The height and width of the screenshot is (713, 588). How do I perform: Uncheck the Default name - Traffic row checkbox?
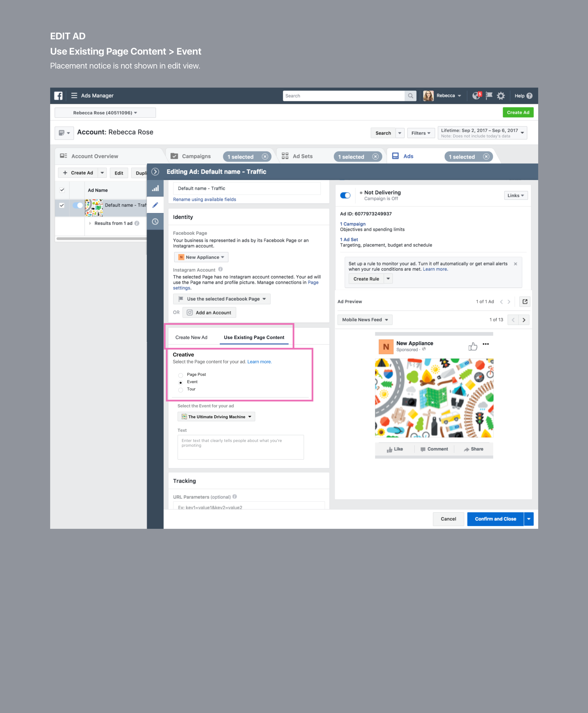[x=62, y=205]
